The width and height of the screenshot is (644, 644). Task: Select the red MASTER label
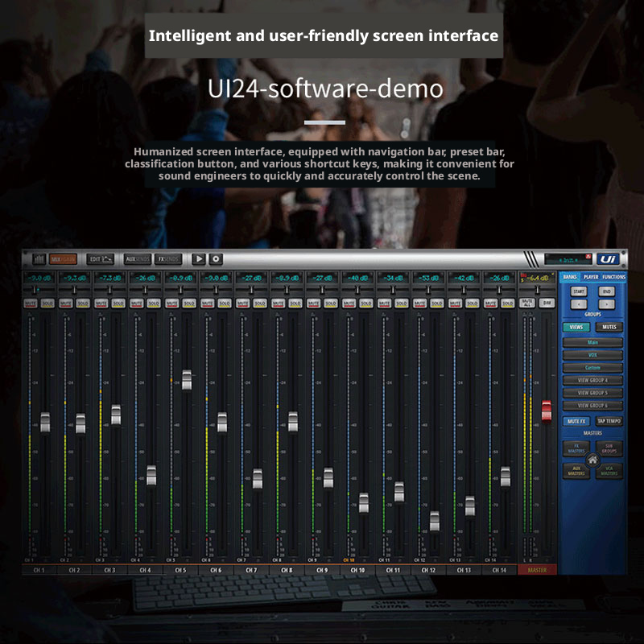(x=537, y=570)
